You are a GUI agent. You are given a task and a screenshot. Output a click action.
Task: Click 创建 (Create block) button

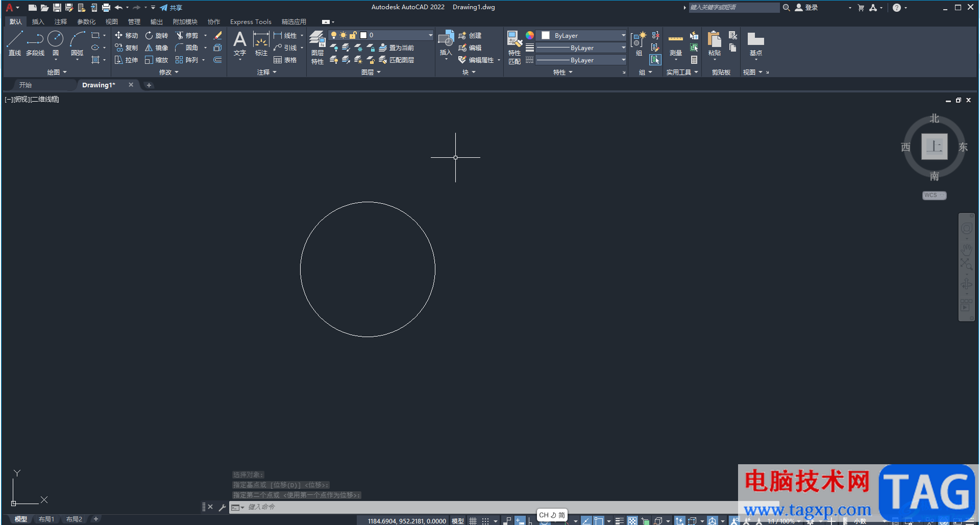pos(470,35)
